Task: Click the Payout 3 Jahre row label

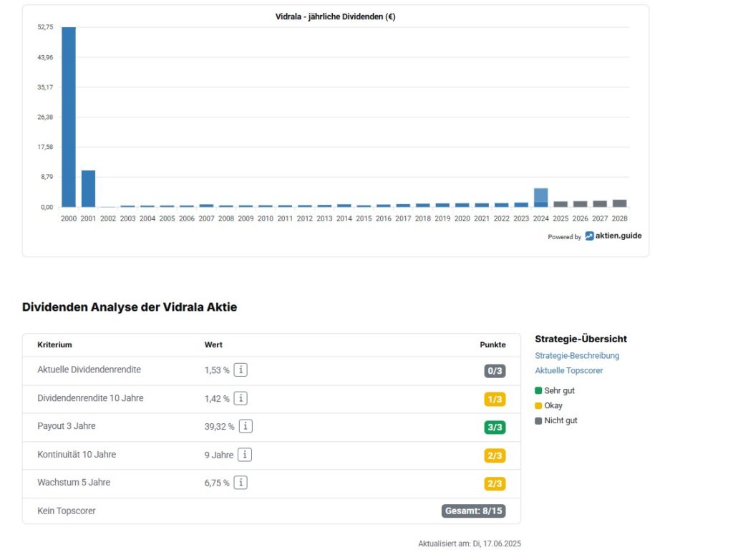Action: (x=67, y=426)
